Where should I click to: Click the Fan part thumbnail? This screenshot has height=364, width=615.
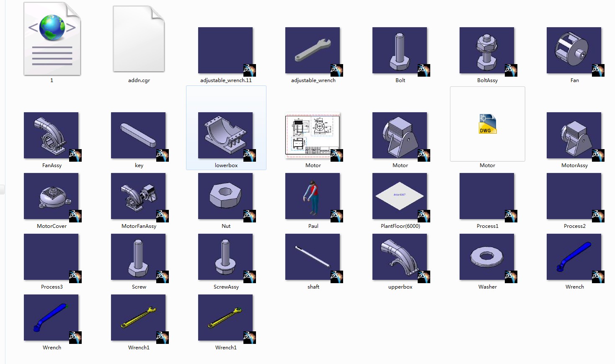(574, 51)
